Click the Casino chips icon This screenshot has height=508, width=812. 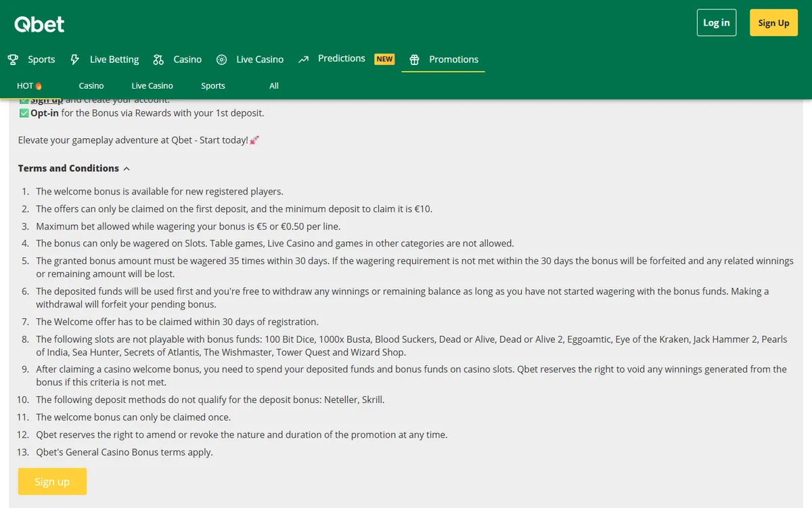[x=158, y=60]
